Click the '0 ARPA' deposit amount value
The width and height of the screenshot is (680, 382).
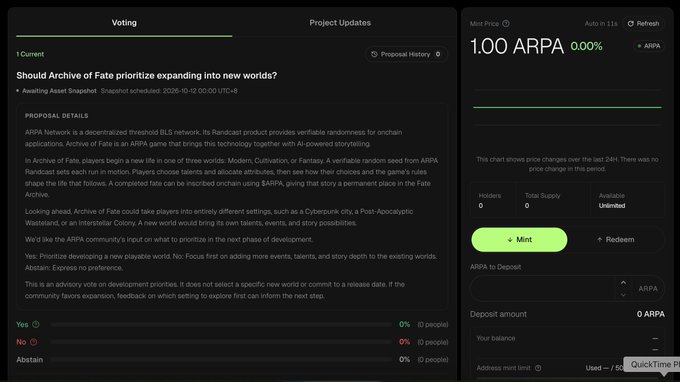point(651,314)
